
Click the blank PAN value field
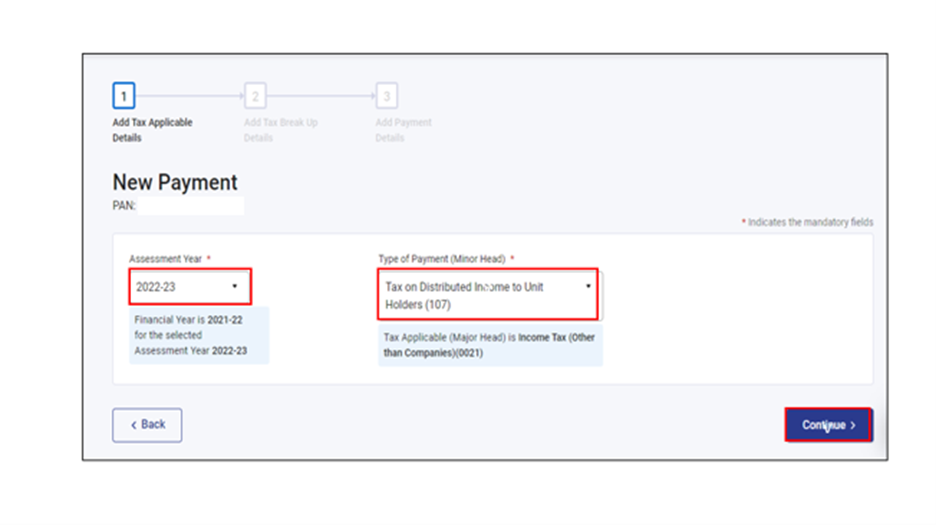tap(190, 206)
